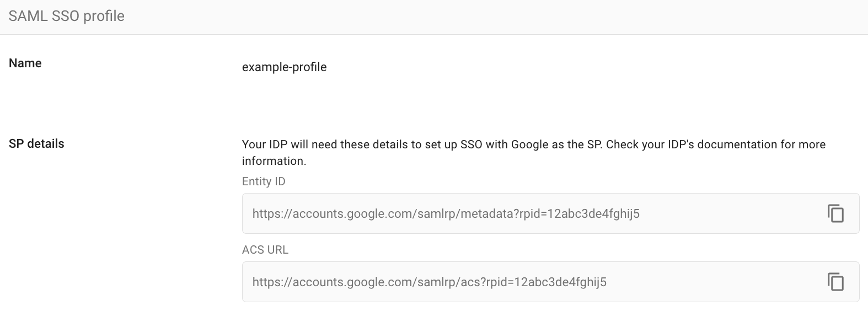Click the word Google in SP description
The width and height of the screenshot is (868, 311).
[x=529, y=144]
